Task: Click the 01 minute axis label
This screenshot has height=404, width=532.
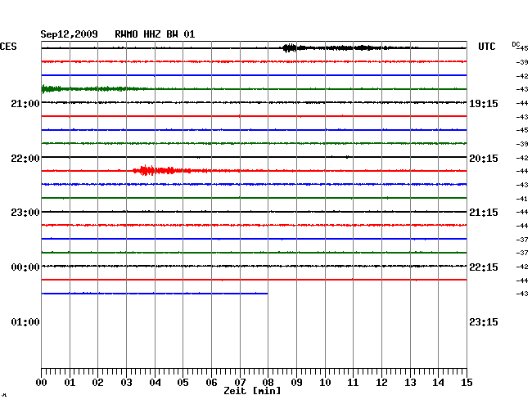Action: [70, 382]
